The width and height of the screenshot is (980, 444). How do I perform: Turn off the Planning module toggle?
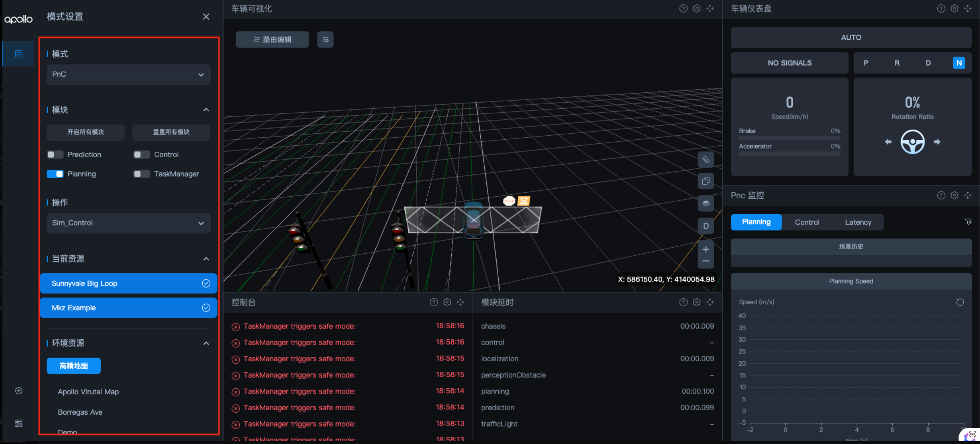coord(55,174)
